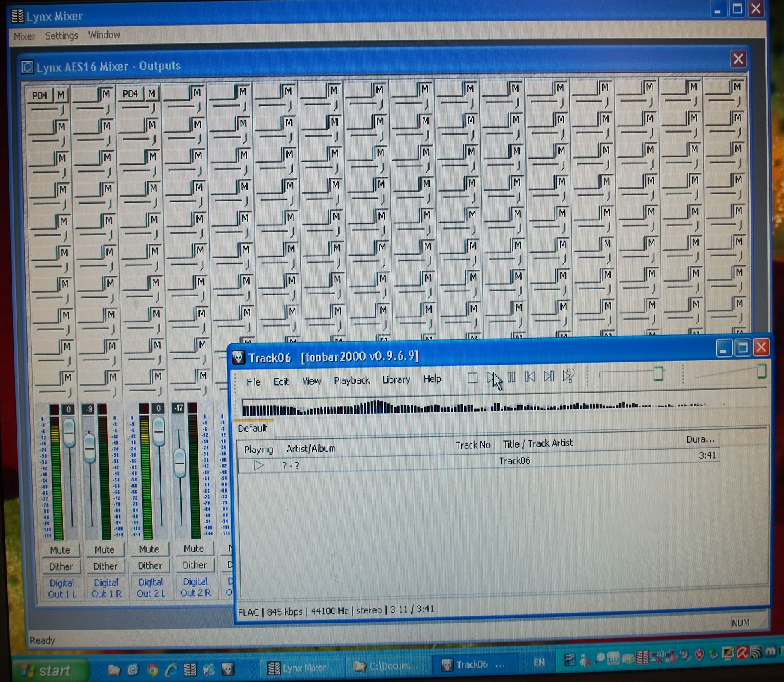Pause the track in foobar2000
The height and width of the screenshot is (682, 784).
[511, 377]
